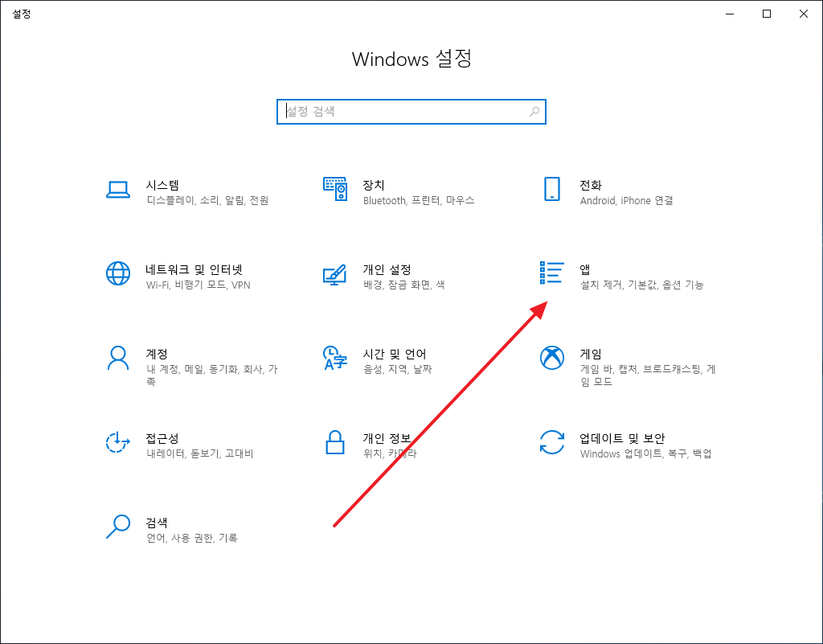Click the '내레이터, 돋보기, 고대비' description

click(200, 454)
